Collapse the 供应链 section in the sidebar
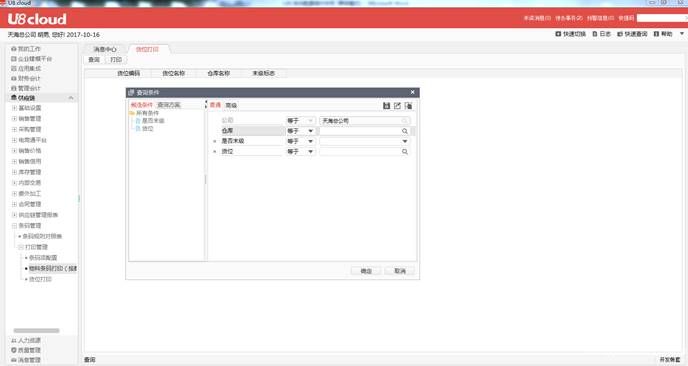This screenshot has height=366, width=688. (x=71, y=98)
